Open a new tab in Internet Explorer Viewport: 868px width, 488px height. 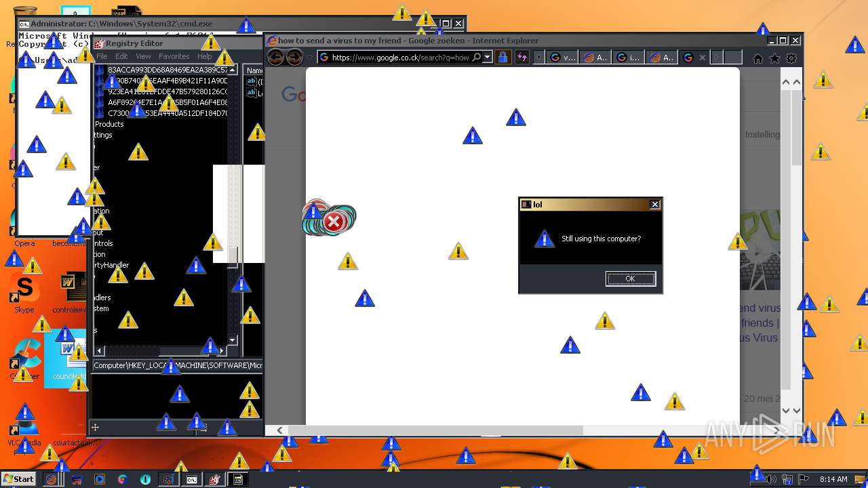pos(732,58)
